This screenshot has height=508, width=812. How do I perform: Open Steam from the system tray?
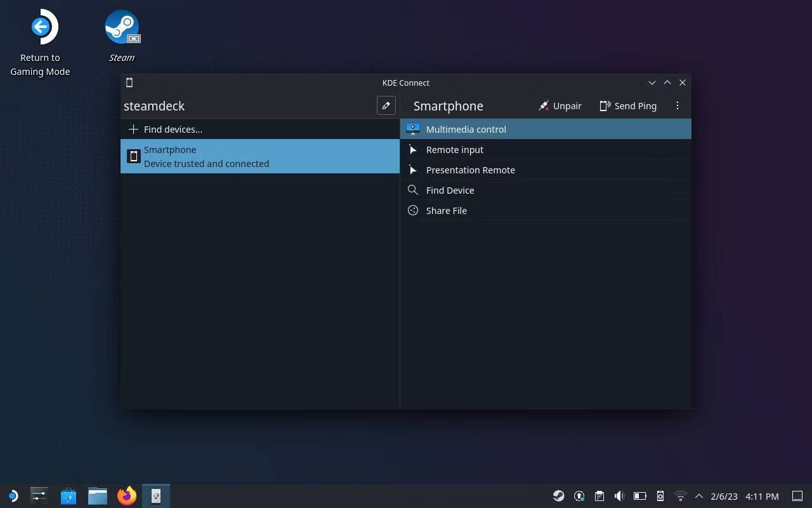[558, 496]
